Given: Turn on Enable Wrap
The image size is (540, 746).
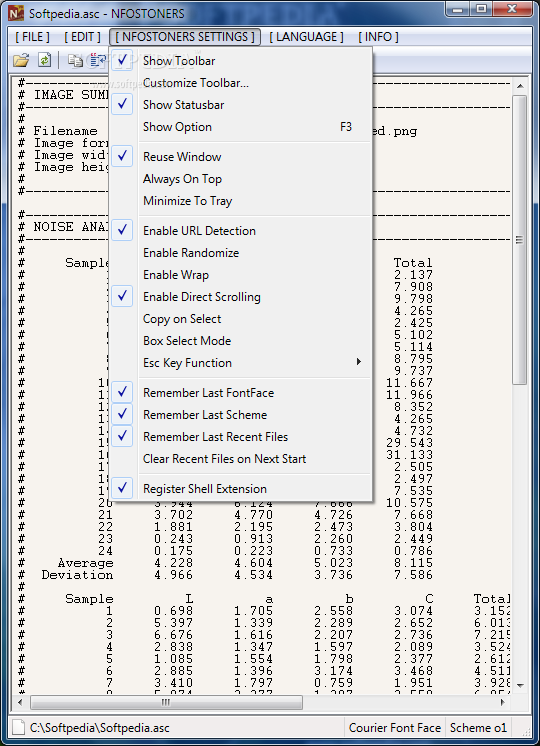Looking at the screenshot, I should click(x=241, y=275).
